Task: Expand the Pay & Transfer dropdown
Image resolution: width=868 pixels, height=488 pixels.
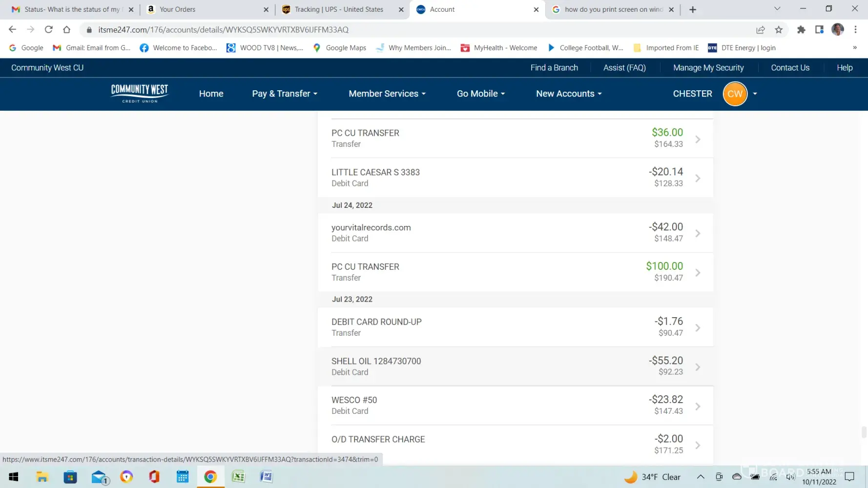Action: [x=285, y=94]
